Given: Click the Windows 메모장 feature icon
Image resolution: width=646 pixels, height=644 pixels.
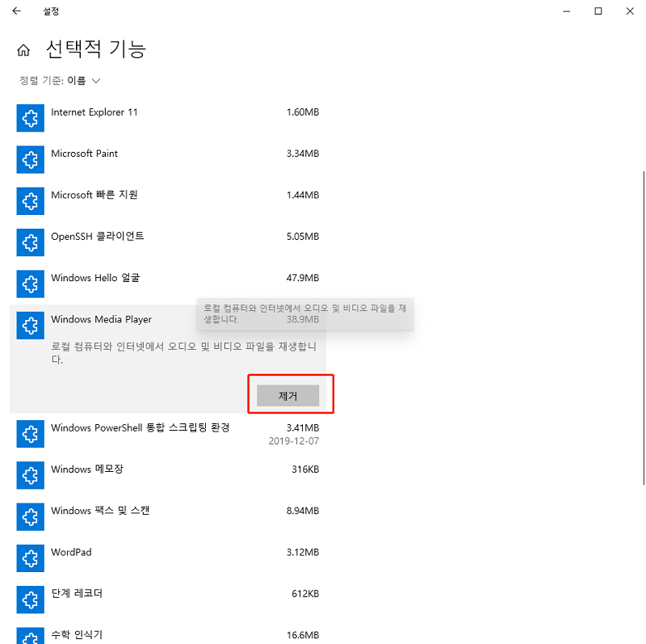Looking at the screenshot, I should pyautogui.click(x=31, y=475).
